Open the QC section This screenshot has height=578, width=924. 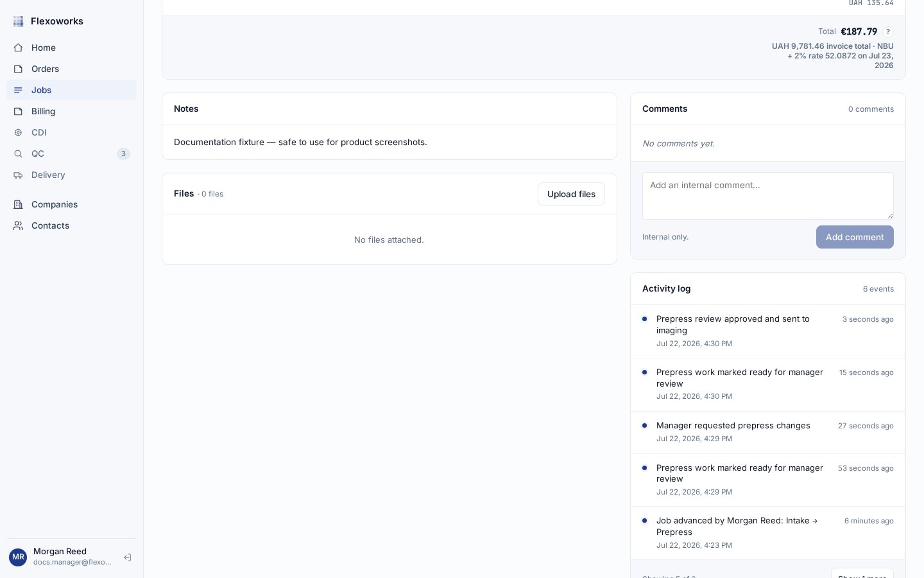tap(71, 153)
